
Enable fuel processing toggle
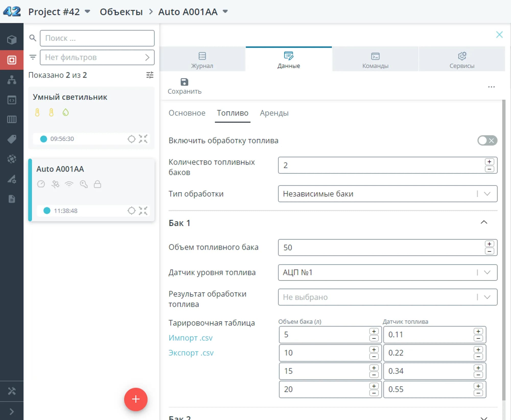(x=487, y=140)
